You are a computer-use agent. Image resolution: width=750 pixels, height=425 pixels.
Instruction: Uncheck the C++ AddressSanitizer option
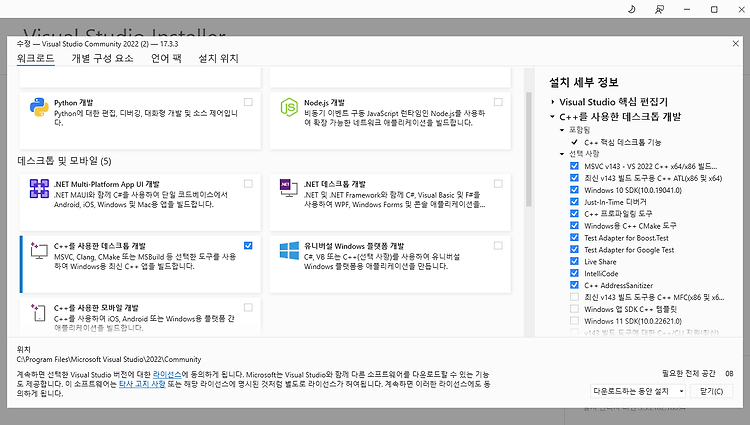[x=574, y=285]
